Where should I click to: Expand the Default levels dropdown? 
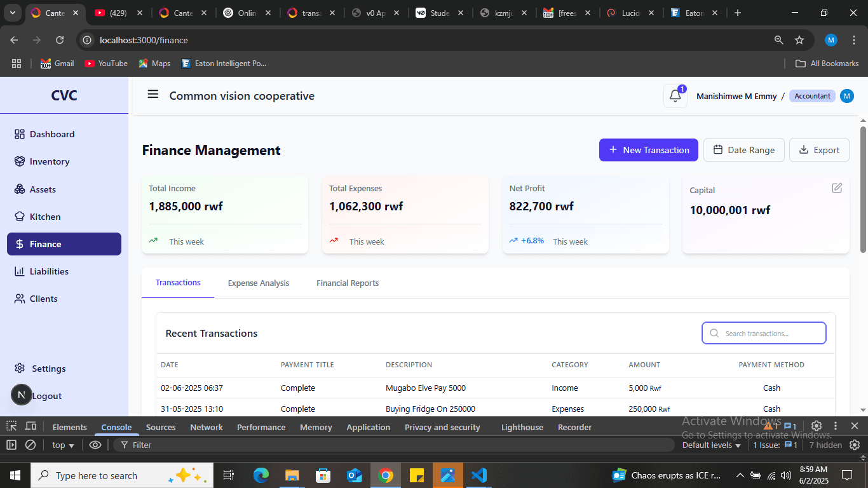click(712, 445)
